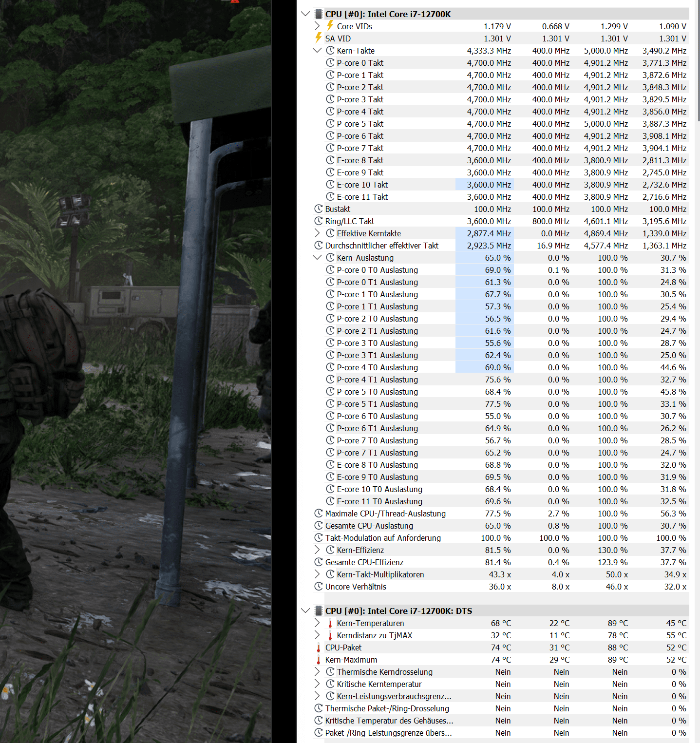Click the clock icon beside Ring/LLC Takt
This screenshot has height=743, width=700.
pos(319,221)
